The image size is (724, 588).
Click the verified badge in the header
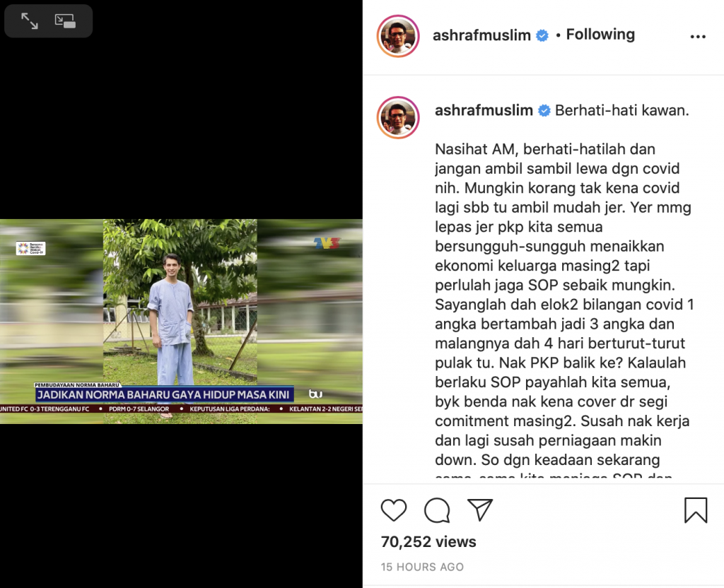point(542,35)
